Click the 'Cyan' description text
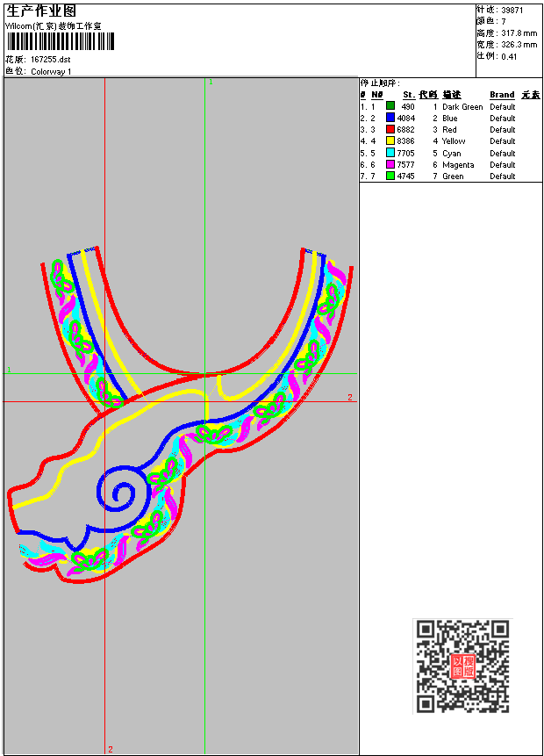Viewport: 544px width, 756px height. click(x=452, y=154)
